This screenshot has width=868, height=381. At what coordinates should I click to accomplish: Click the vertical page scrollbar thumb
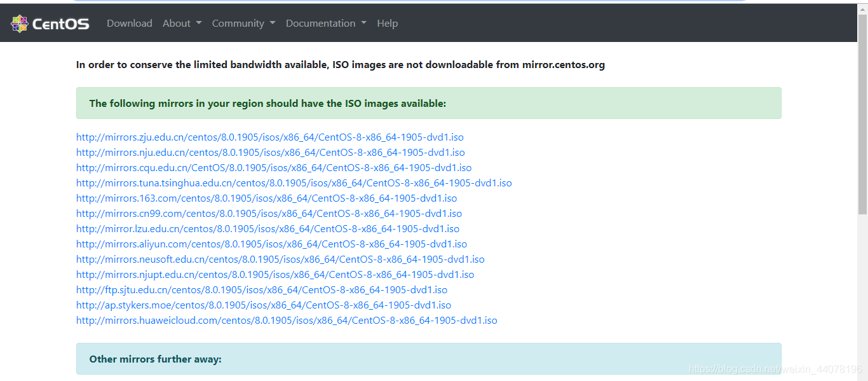pos(862,114)
